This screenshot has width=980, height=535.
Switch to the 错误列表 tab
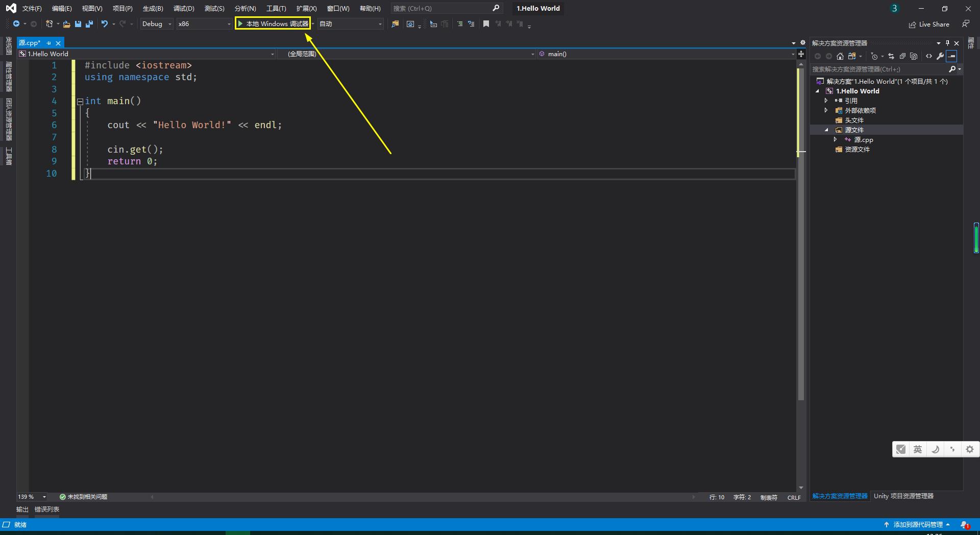pos(47,509)
